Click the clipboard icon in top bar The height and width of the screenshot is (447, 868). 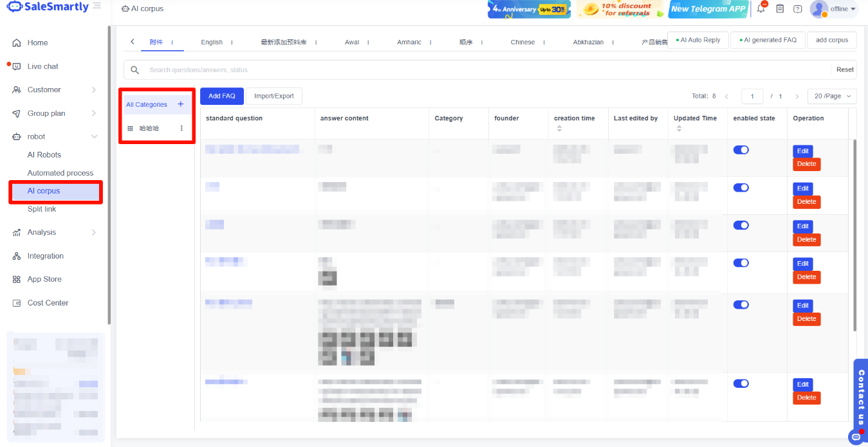tap(779, 9)
